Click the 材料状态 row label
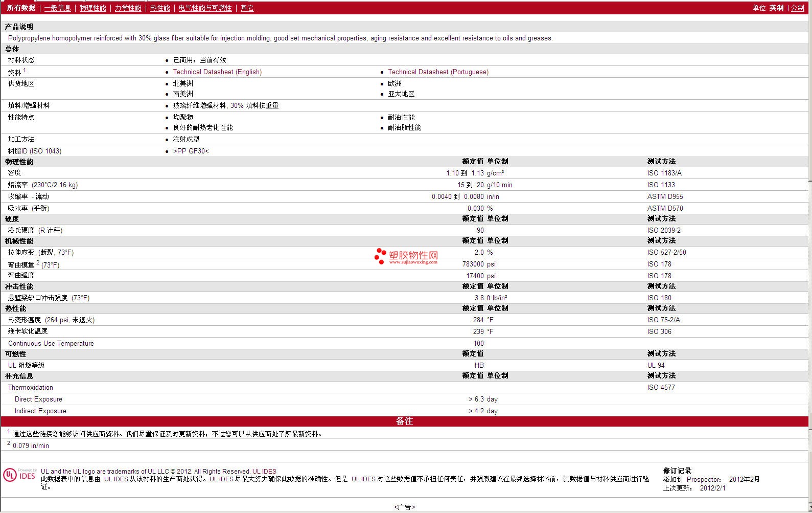This screenshot has width=812, height=513. (x=21, y=60)
